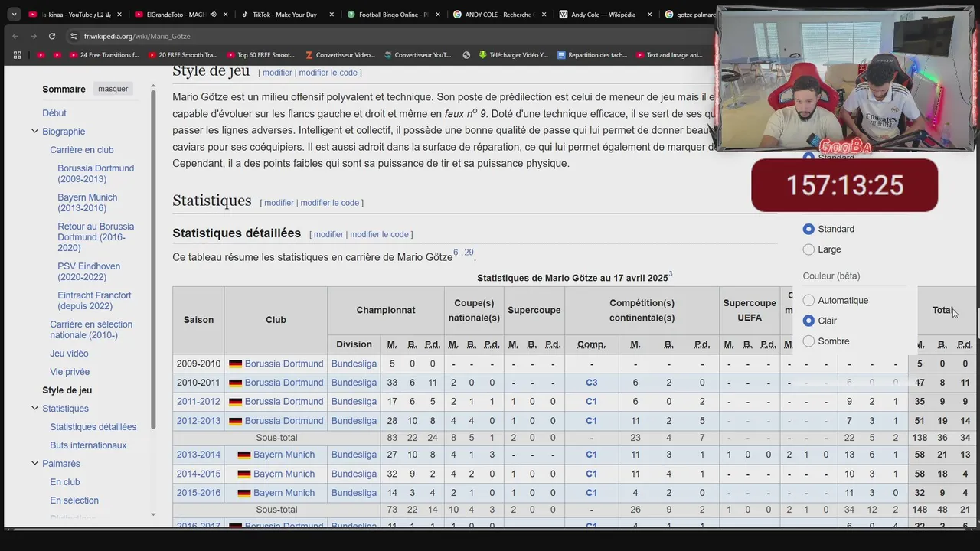
Task: Click the Sous-total cell showing 83 matches
Action: click(x=392, y=438)
